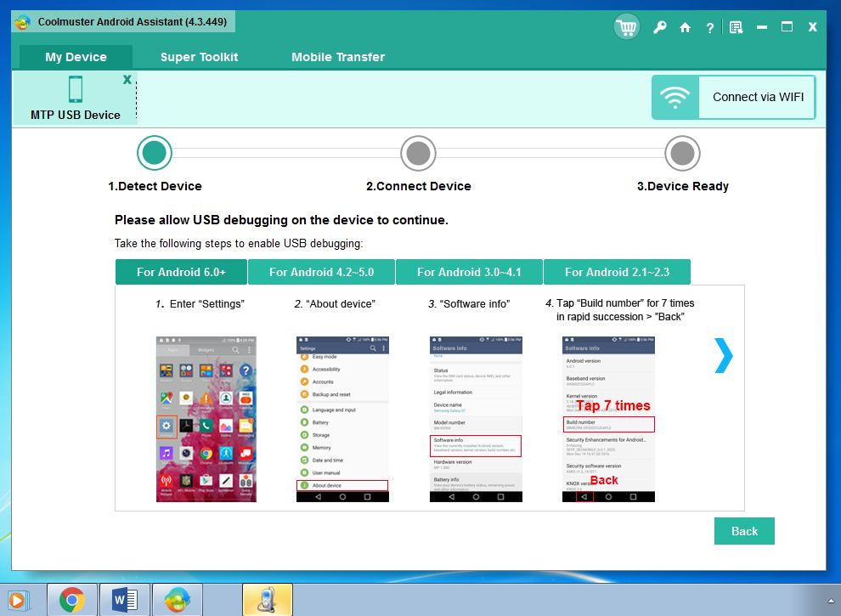This screenshot has height=616, width=841.
Task: Click the Device Ready step circle
Action: (682, 153)
